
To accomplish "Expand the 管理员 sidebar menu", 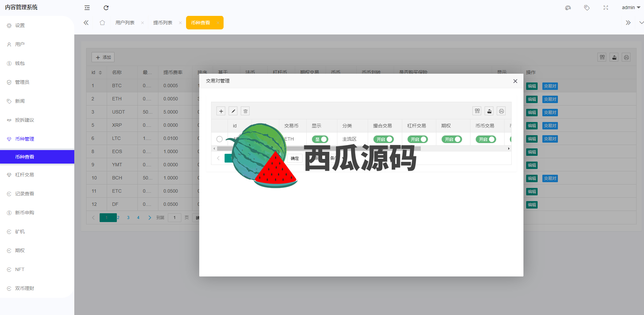I will click(x=37, y=82).
